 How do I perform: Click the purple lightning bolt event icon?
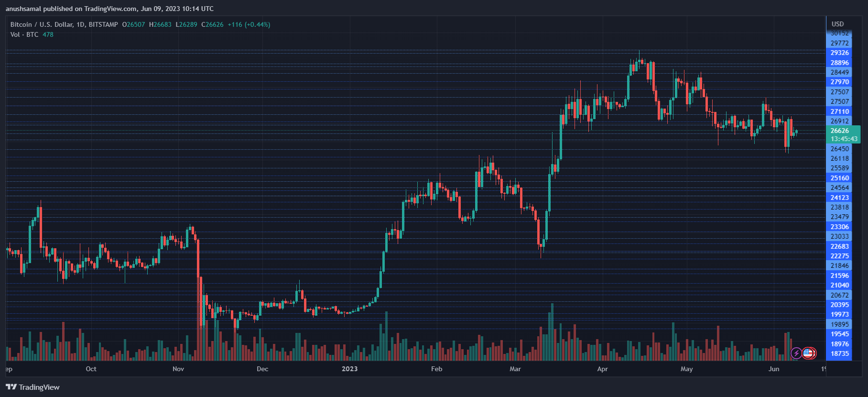point(796,353)
